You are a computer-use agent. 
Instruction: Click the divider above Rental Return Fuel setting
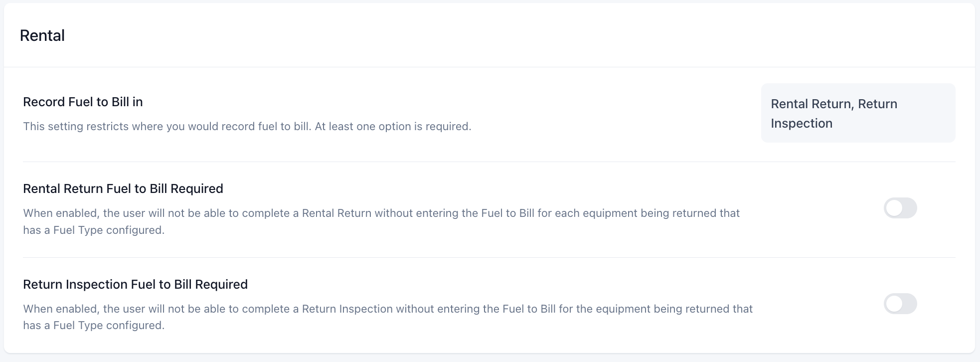point(489,162)
